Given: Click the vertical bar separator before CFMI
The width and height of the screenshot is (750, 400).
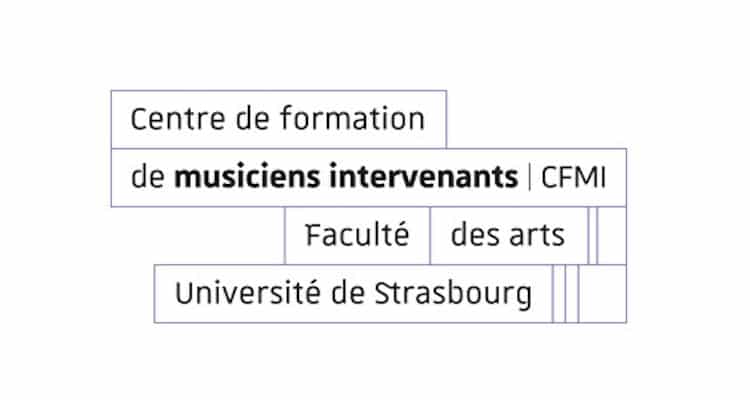Looking at the screenshot, I should (x=530, y=178).
